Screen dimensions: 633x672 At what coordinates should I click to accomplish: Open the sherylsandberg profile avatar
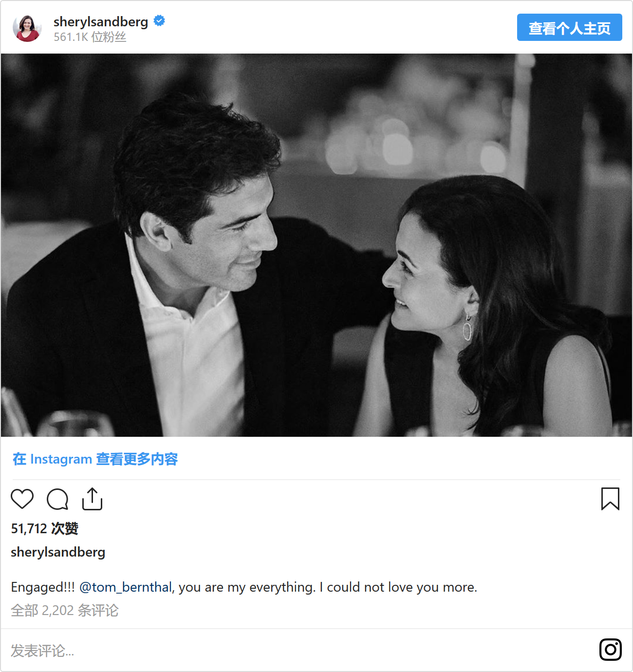[27, 28]
